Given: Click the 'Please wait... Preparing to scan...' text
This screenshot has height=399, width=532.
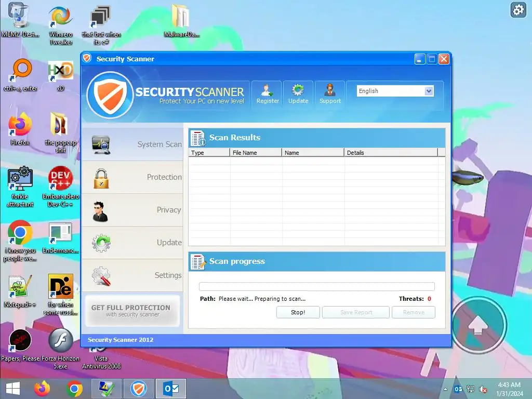Looking at the screenshot, I should click(x=262, y=299).
